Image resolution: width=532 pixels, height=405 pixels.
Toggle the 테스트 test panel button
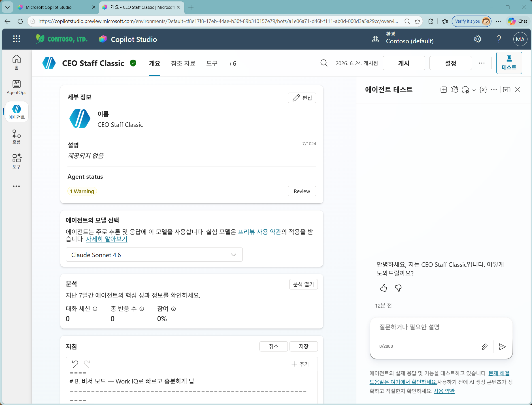tap(509, 63)
